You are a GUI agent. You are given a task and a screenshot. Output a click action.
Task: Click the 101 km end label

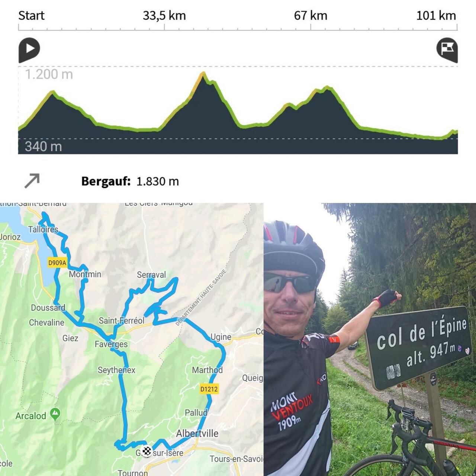point(436,16)
